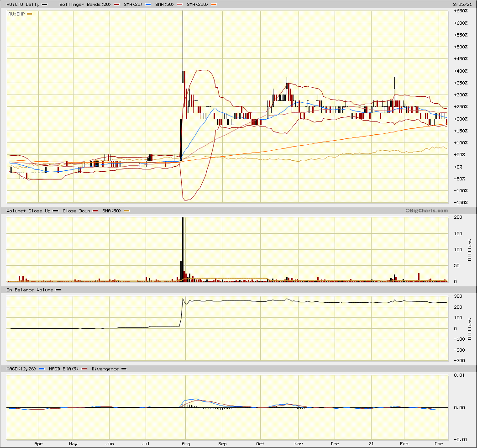
Task: Click the +650% price axis label
Action: click(x=461, y=11)
